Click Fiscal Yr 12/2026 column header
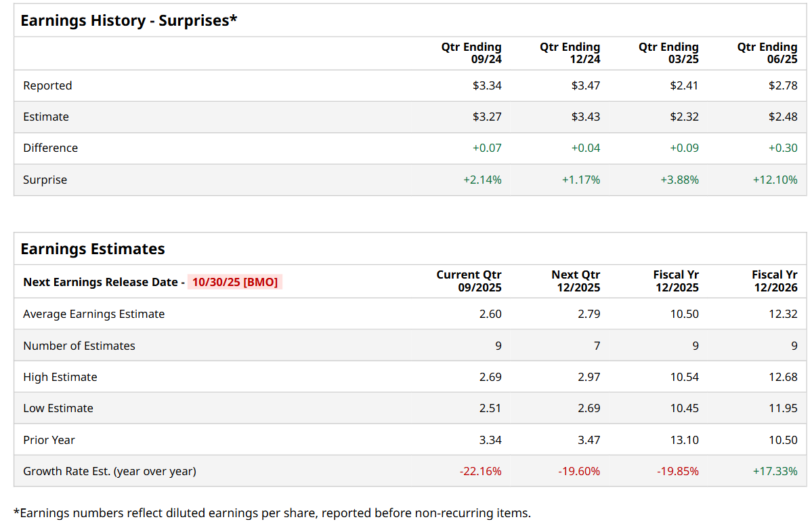Image resolution: width=812 pixels, height=528 pixels. click(775, 281)
